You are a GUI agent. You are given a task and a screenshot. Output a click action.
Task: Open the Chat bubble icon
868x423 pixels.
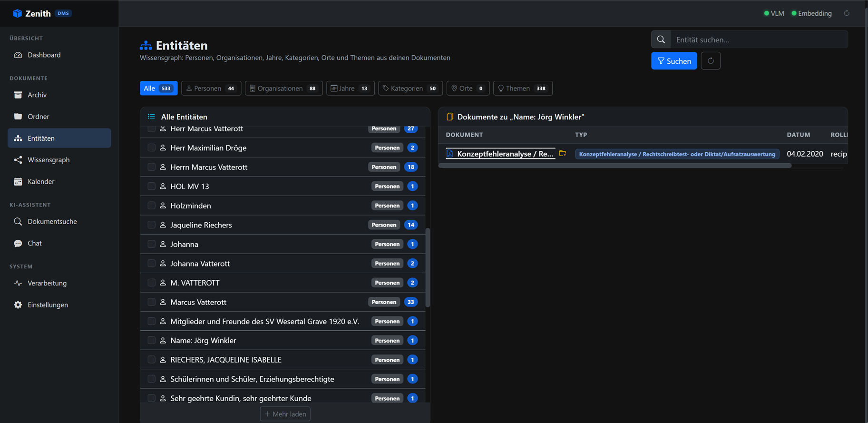click(x=18, y=243)
